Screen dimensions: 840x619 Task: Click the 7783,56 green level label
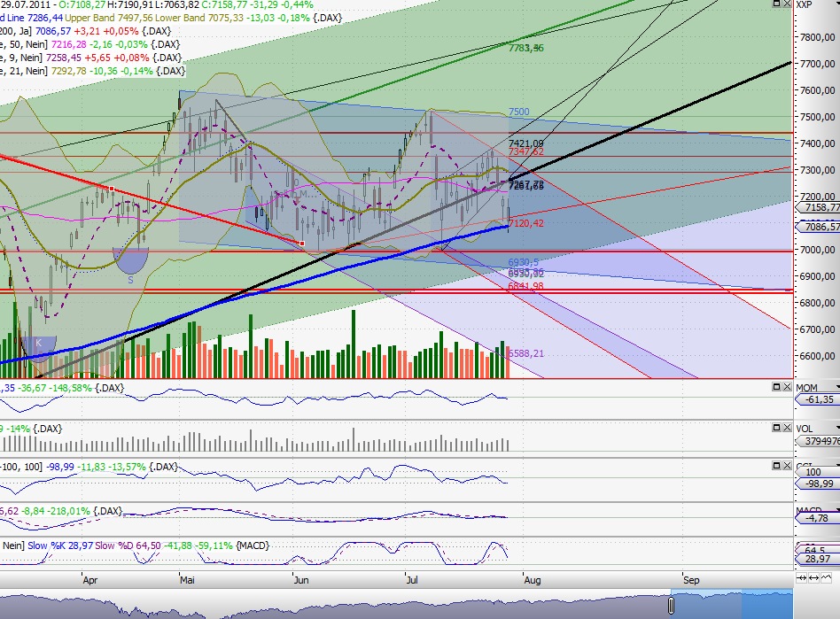pyautogui.click(x=525, y=48)
